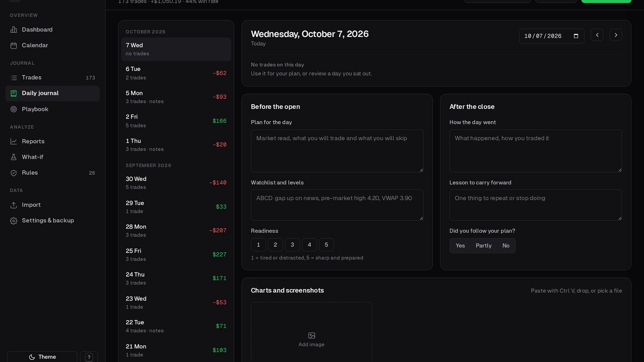Click the Import upload icon
Screen dimensions: 644x362
click(14, 205)
